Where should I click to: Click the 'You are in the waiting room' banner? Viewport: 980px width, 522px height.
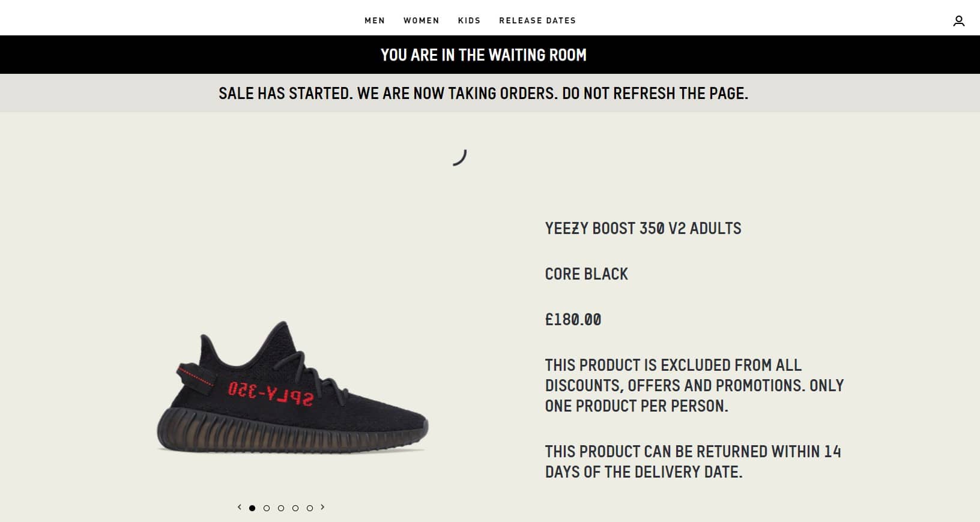pos(483,55)
